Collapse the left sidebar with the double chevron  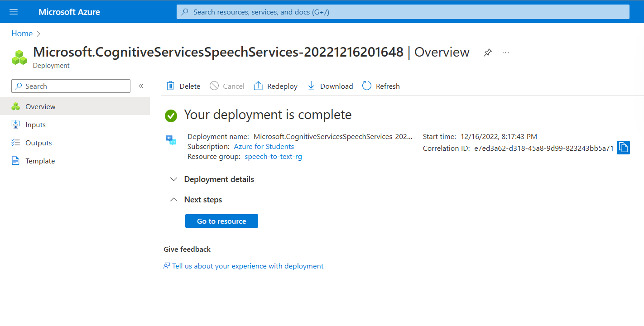tap(141, 86)
